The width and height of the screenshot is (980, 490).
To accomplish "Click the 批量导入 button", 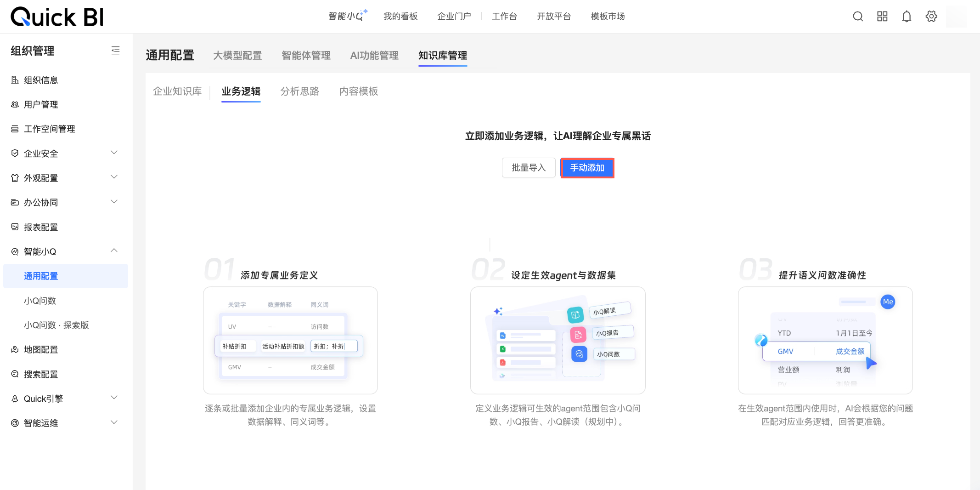I will tap(529, 168).
